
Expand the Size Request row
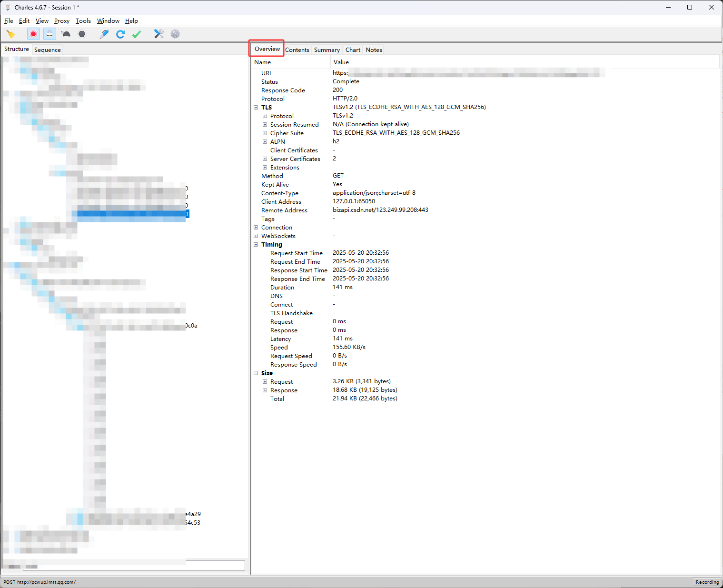pyautogui.click(x=265, y=382)
